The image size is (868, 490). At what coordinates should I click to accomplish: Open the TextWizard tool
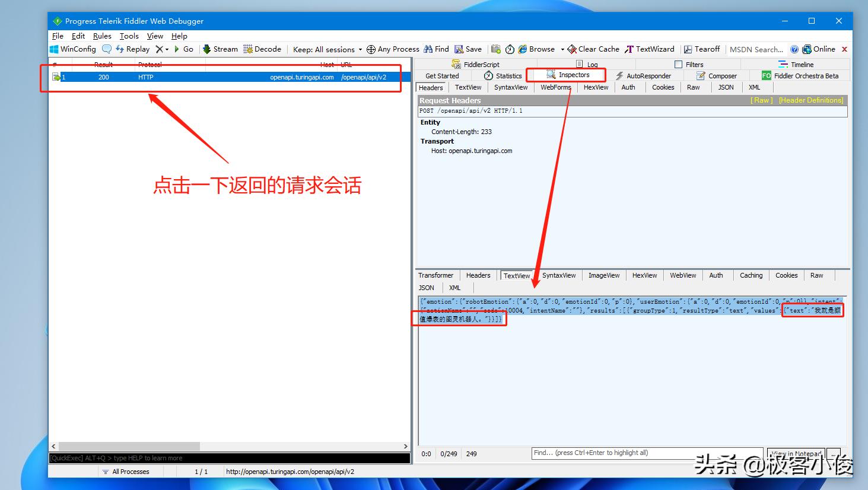point(650,49)
